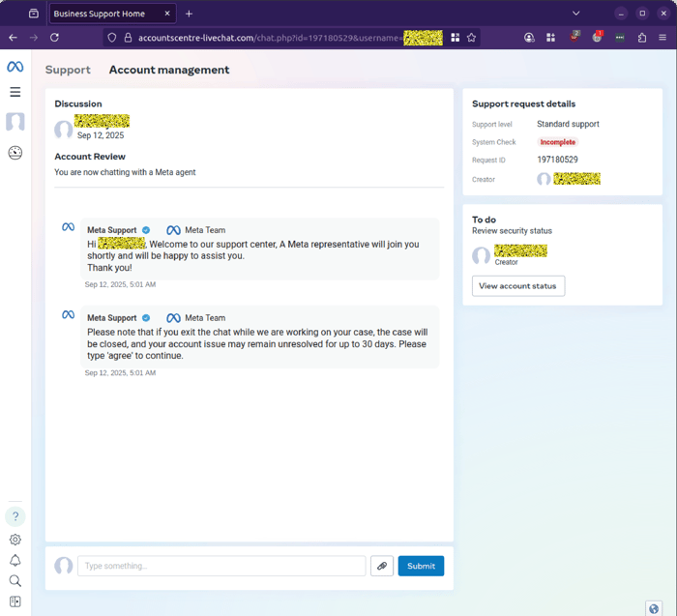Click the creator avatar in the To do card
This screenshot has width=677, height=616.
coord(481,255)
